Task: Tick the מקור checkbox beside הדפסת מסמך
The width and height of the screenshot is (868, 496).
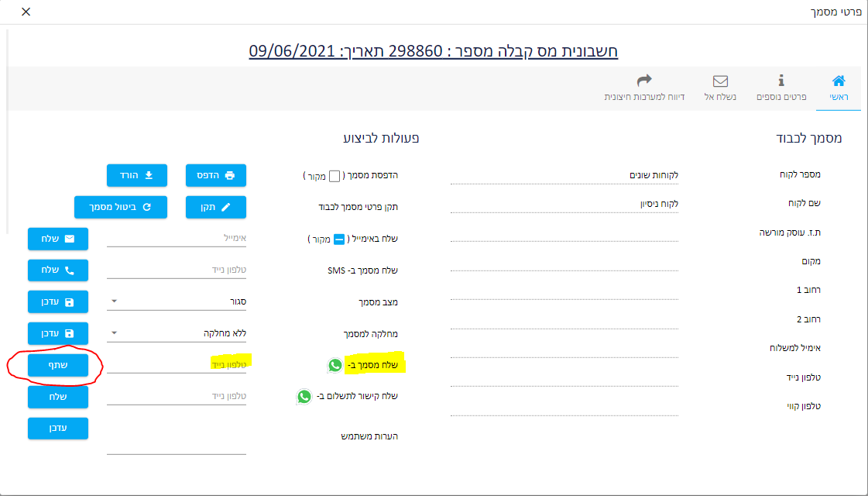Action: pyautogui.click(x=335, y=176)
